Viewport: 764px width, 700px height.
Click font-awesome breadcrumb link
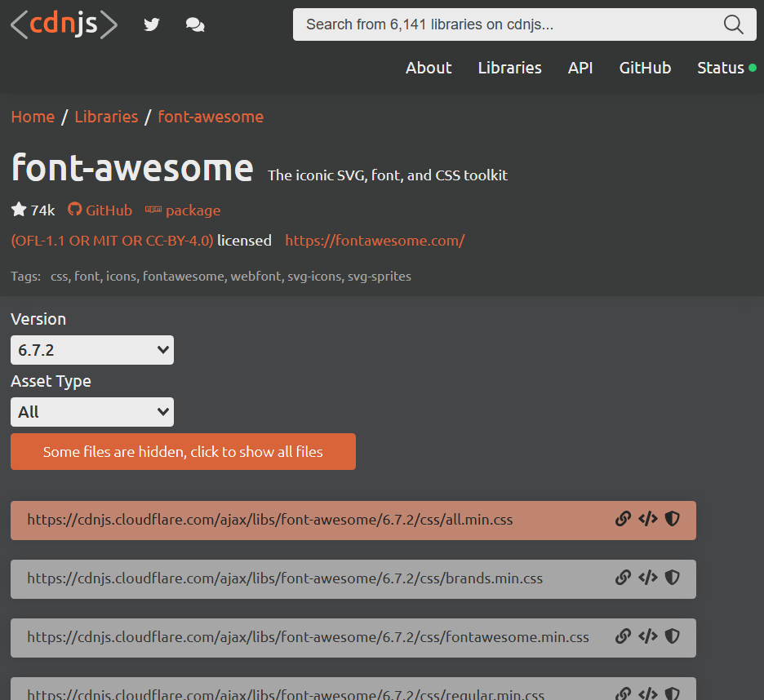click(x=211, y=117)
